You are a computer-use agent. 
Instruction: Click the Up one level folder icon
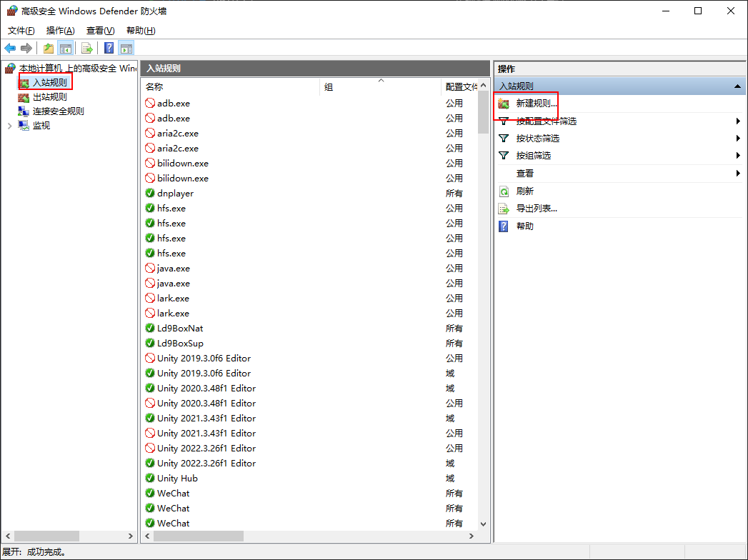[x=48, y=48]
